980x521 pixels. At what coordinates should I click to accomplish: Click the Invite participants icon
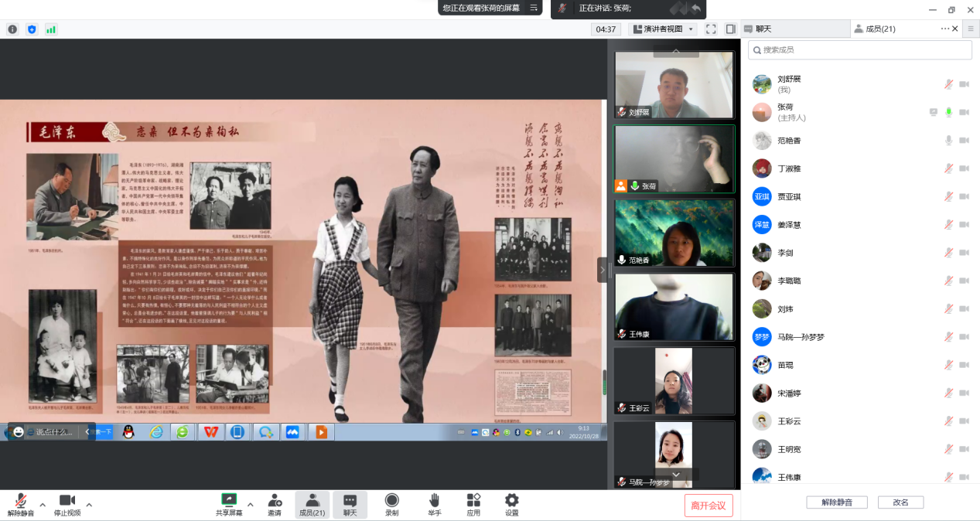275,501
